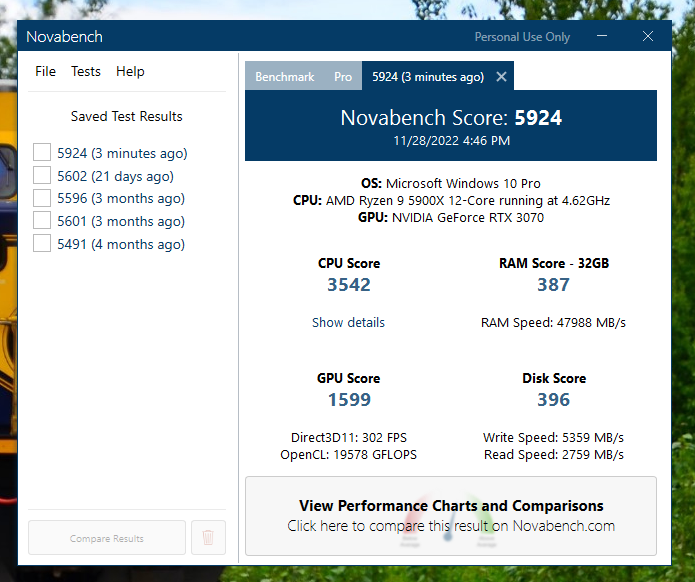This screenshot has width=695, height=582.
Task: Click the Read Speed: 2759 MB/s text
Action: click(x=554, y=455)
